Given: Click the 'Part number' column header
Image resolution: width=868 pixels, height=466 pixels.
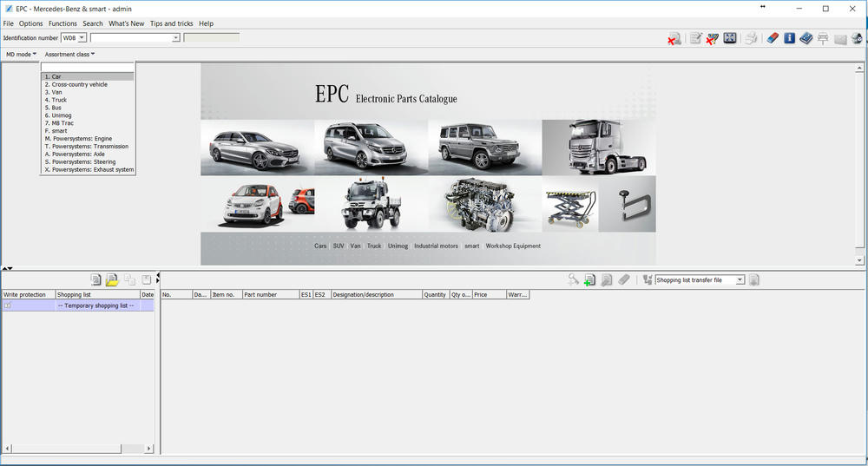Looking at the screenshot, I should pos(271,294).
